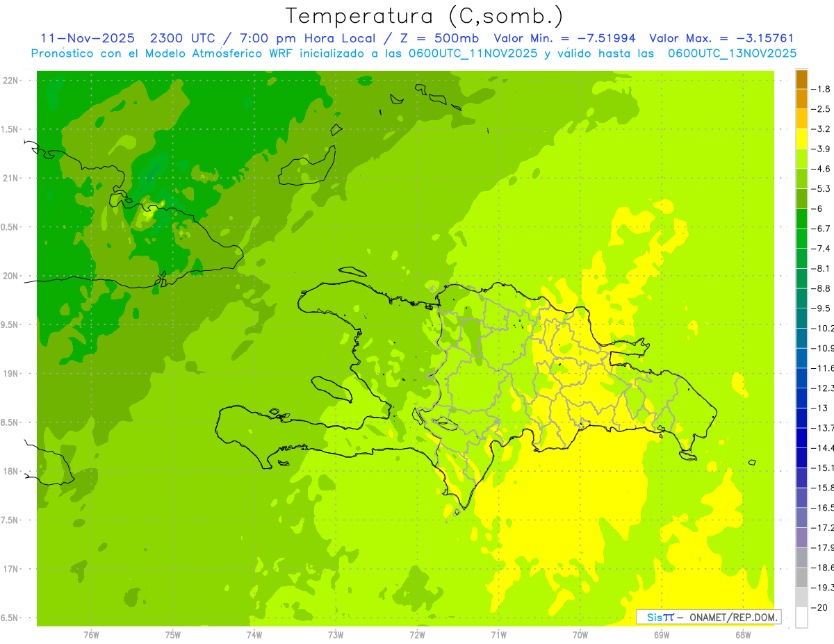Click the "-20" colorbar value
834x644 pixels.
coord(820,607)
